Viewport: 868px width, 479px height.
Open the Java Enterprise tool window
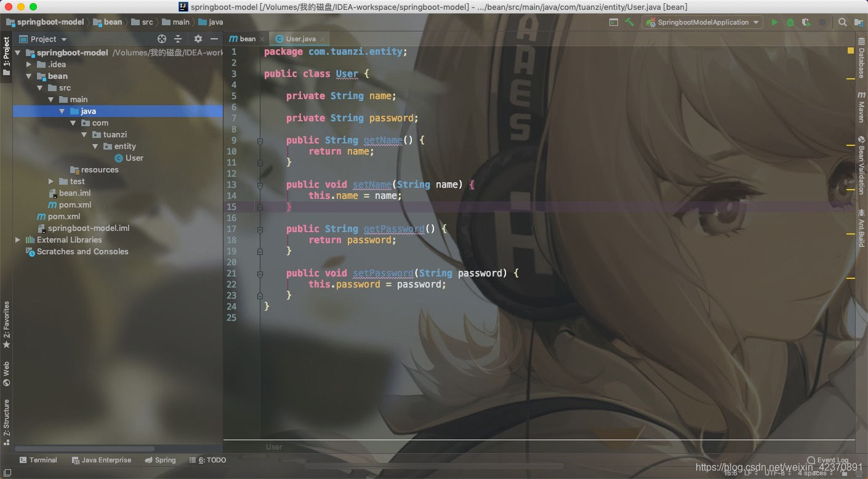[x=101, y=460]
